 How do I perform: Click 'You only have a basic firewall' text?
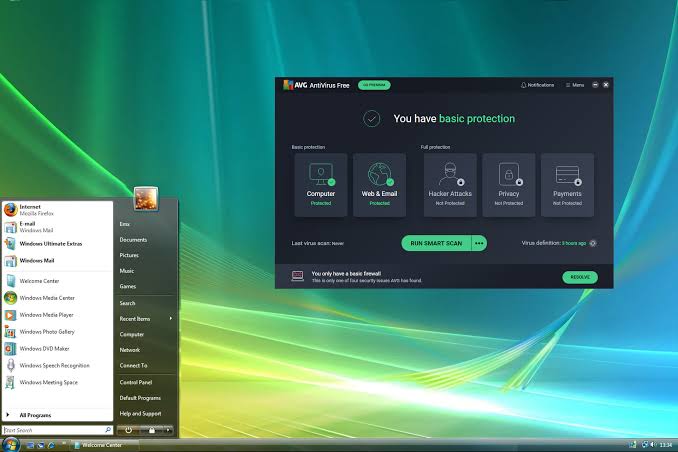346,273
